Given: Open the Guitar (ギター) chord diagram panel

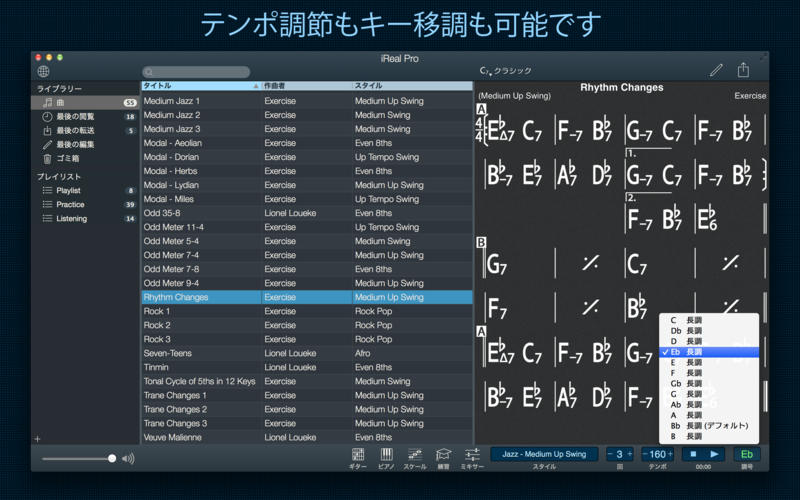Looking at the screenshot, I should [x=358, y=454].
